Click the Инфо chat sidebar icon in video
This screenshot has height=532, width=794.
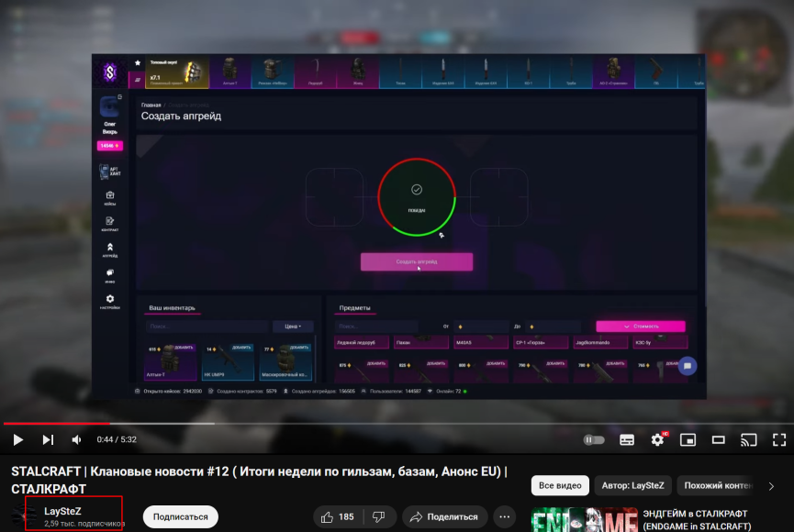(x=110, y=276)
